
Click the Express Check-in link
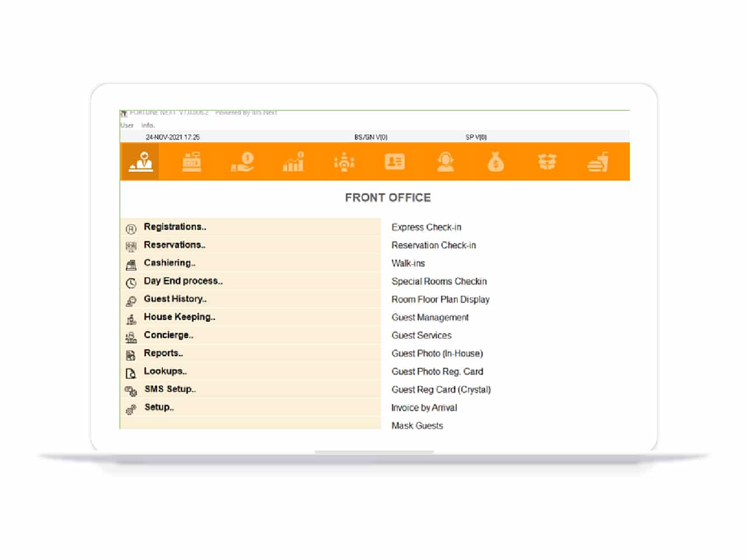[x=426, y=227]
